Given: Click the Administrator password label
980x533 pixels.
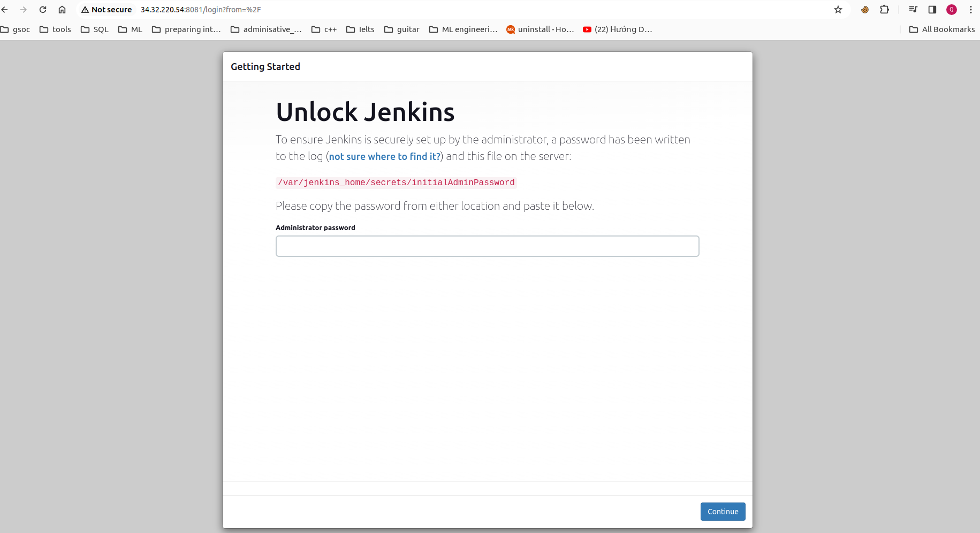Looking at the screenshot, I should point(315,227).
